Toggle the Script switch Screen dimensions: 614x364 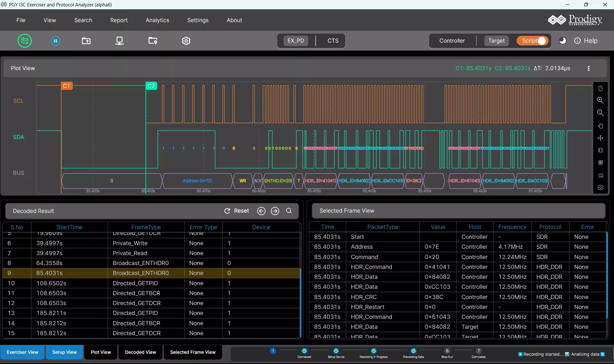(533, 41)
